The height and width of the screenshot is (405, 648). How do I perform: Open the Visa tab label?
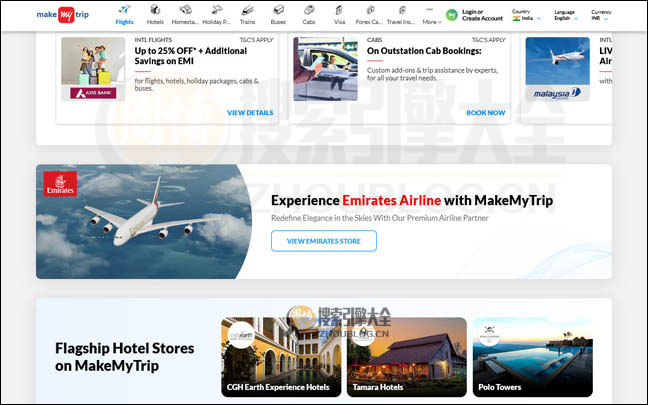[x=339, y=22]
